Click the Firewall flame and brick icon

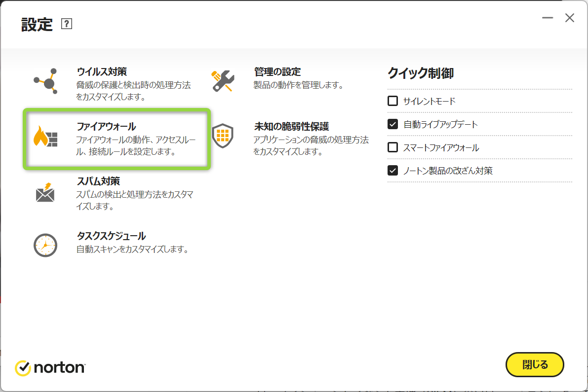45,137
